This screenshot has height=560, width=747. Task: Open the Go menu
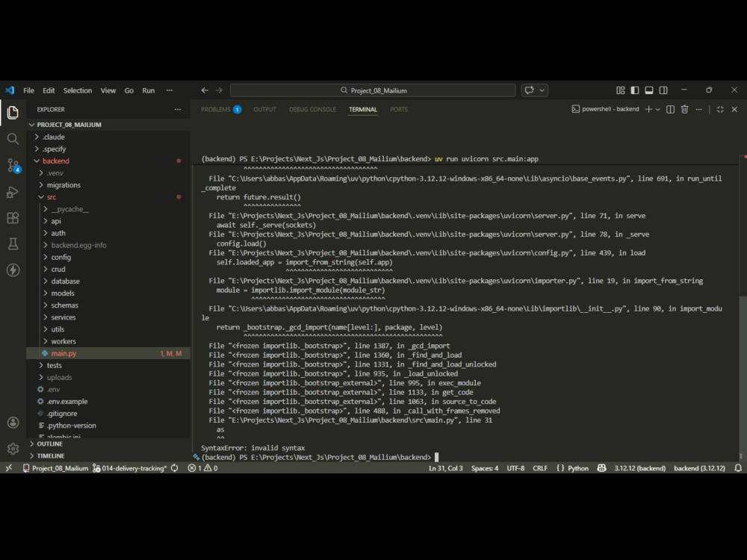click(129, 90)
